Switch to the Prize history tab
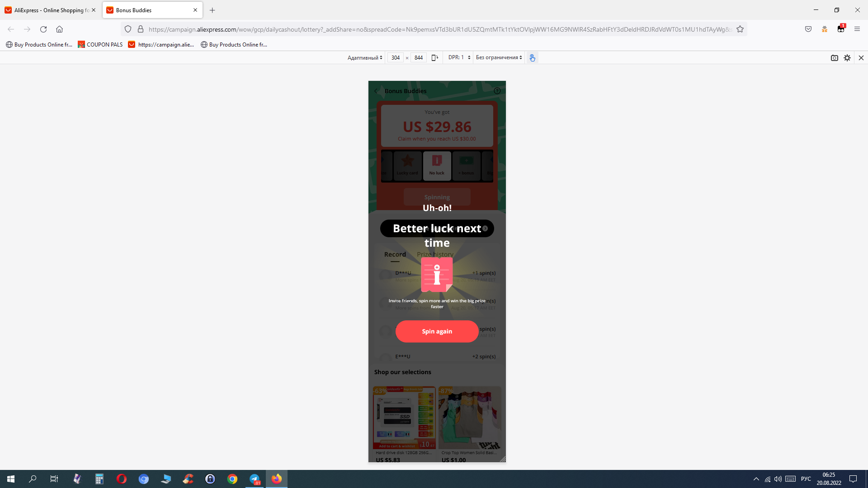Image resolution: width=868 pixels, height=488 pixels. [x=435, y=254]
